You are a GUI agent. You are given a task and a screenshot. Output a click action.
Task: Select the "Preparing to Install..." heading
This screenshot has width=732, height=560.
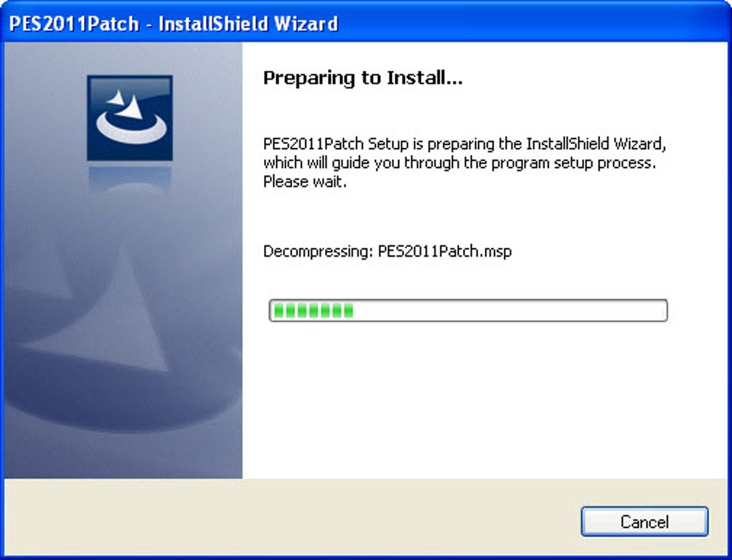coord(362,78)
